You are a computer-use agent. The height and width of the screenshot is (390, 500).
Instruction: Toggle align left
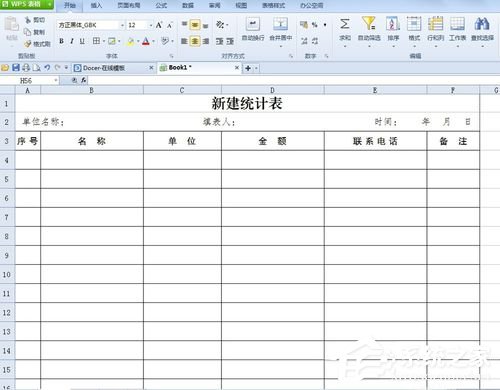(x=184, y=41)
